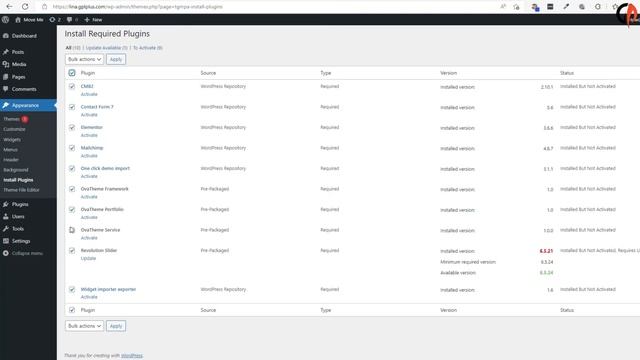Open the updates icon in admin bar
This screenshot has height=360, width=640.
(52, 20)
